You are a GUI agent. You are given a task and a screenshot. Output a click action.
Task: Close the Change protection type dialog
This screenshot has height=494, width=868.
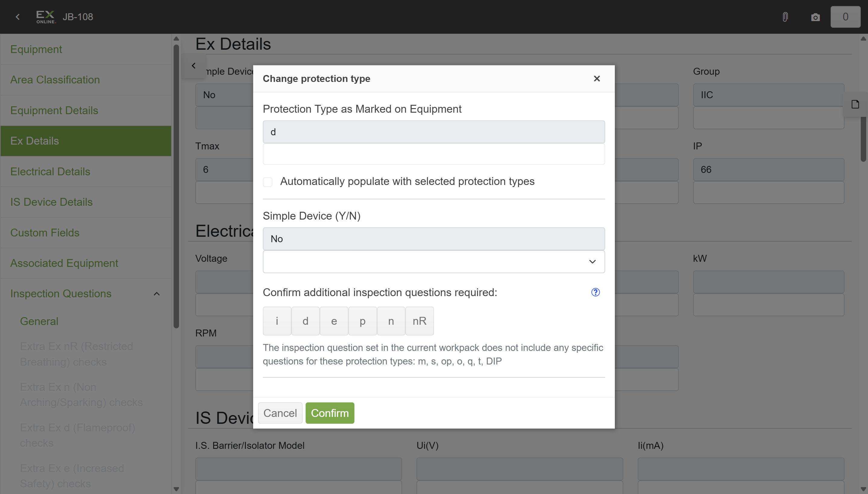tap(597, 78)
